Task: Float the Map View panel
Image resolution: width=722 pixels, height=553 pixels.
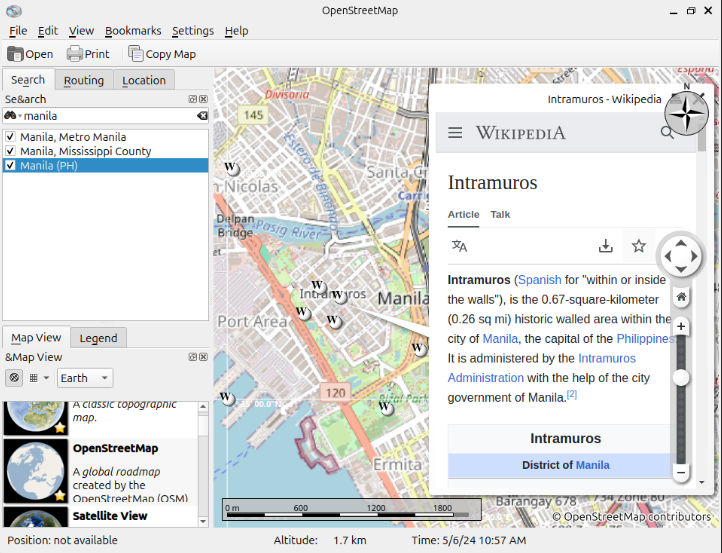Action: (x=193, y=357)
